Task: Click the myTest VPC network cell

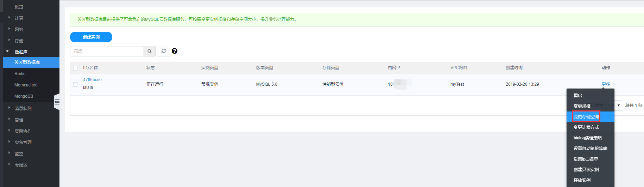Action: (457, 84)
